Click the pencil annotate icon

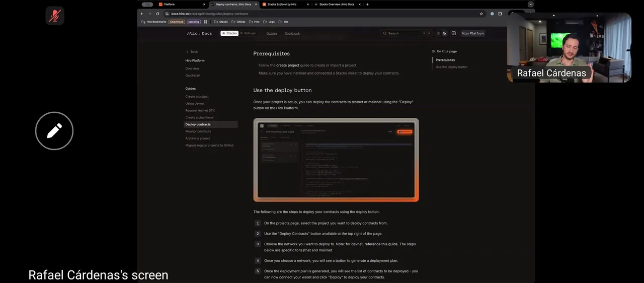pyautogui.click(x=54, y=131)
